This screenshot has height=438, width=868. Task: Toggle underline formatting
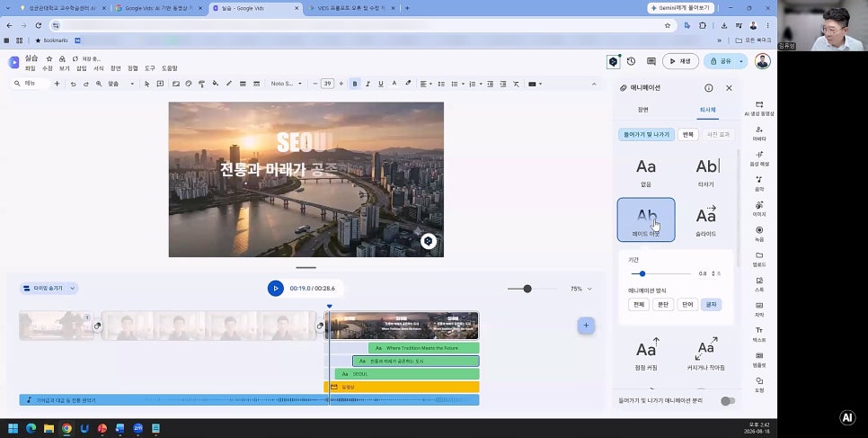pyautogui.click(x=380, y=84)
